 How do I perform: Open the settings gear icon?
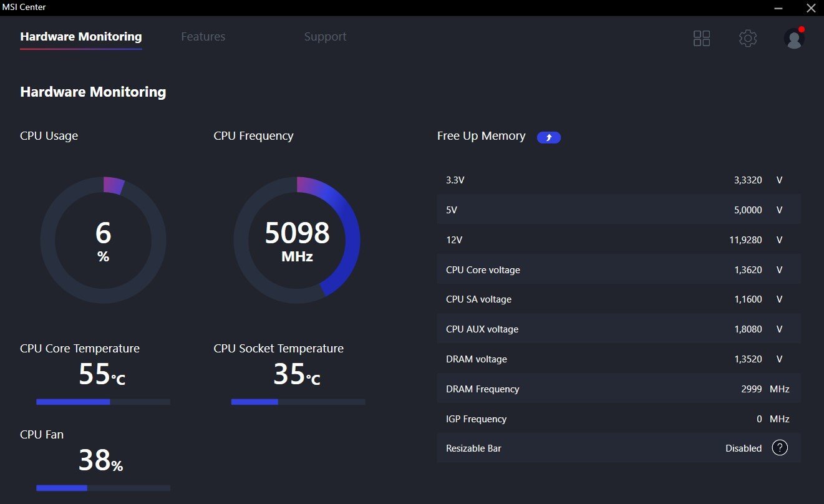748,38
